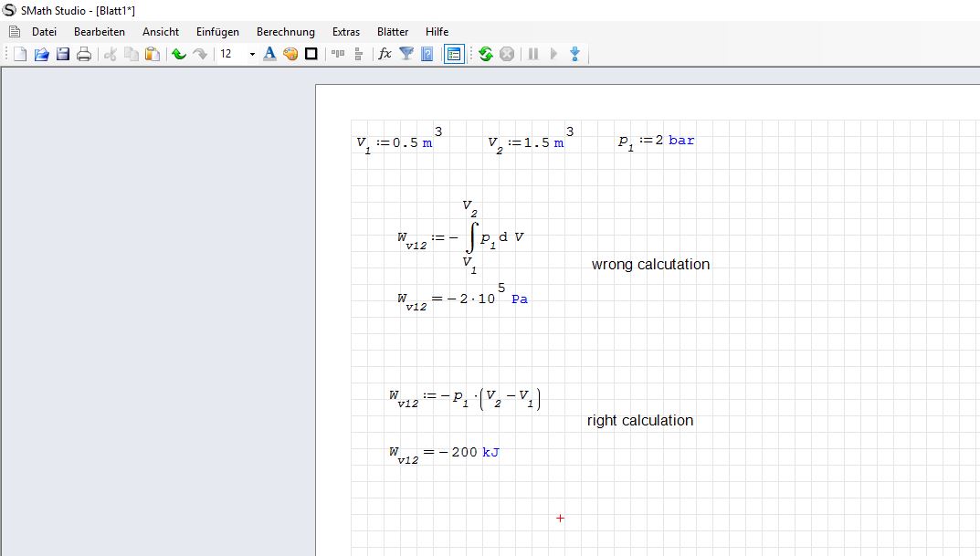
Task: Open the units filter funnel icon
Action: point(406,55)
